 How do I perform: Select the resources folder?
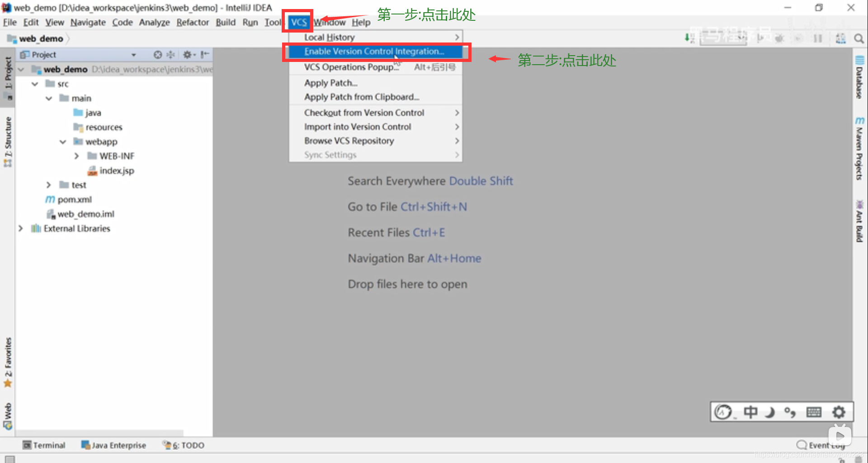(x=98, y=127)
